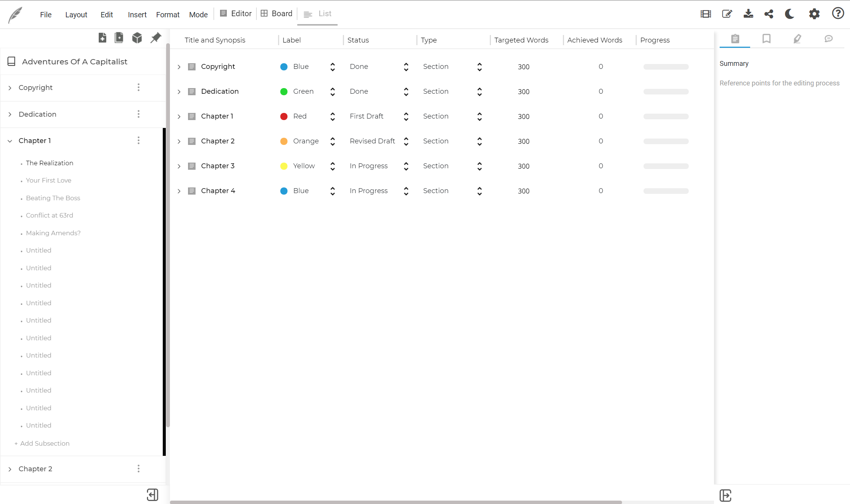This screenshot has height=504, width=850.
Task: Open the File menu
Action: coord(46,15)
